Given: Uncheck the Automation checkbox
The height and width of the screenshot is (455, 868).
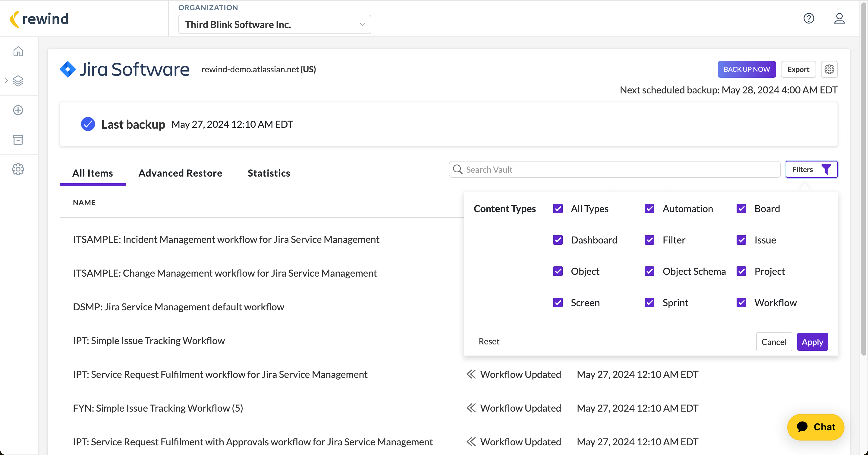Looking at the screenshot, I should tap(649, 209).
